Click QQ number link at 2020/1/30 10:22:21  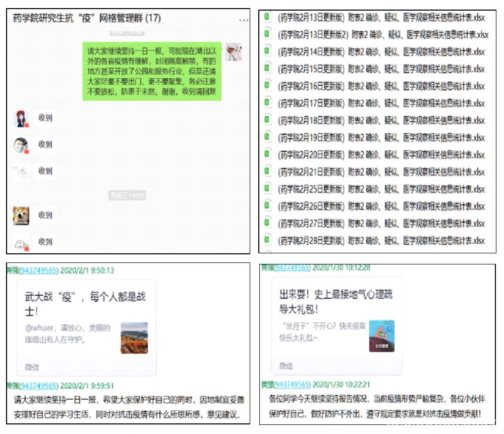tap(291, 384)
